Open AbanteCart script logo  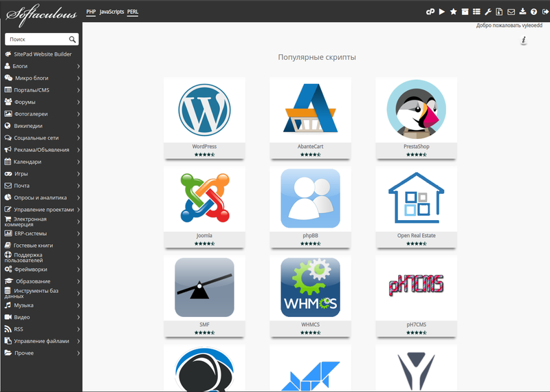pyautogui.click(x=311, y=109)
